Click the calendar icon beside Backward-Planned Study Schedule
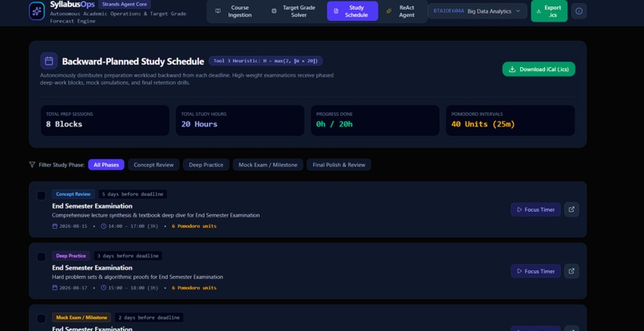Viewport: 644px width, 331px height. (x=49, y=61)
